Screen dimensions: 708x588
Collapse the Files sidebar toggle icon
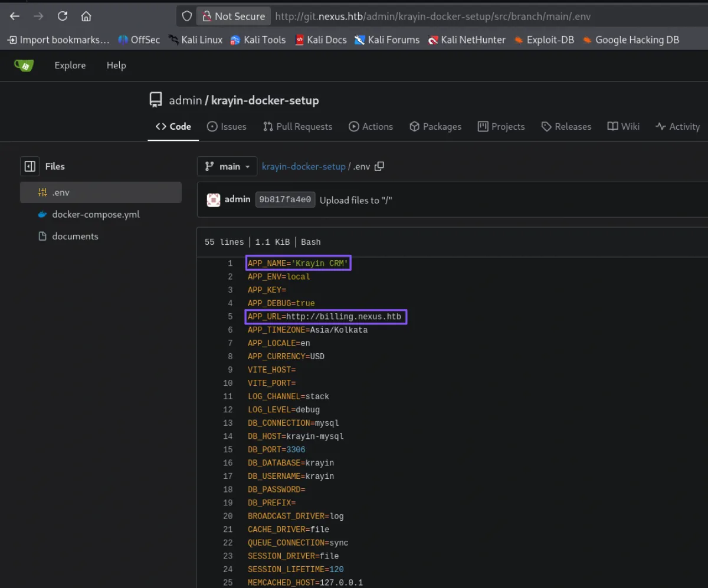[x=30, y=166]
